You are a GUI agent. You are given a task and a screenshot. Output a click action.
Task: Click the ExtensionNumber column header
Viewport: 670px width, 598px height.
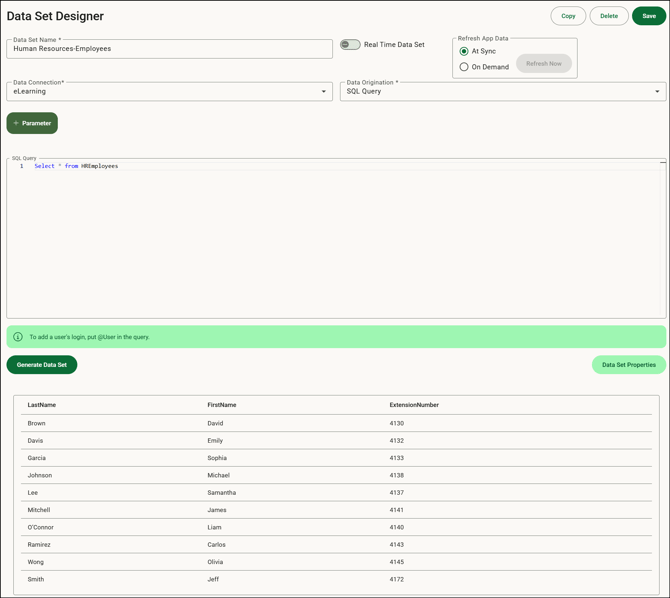tap(414, 405)
